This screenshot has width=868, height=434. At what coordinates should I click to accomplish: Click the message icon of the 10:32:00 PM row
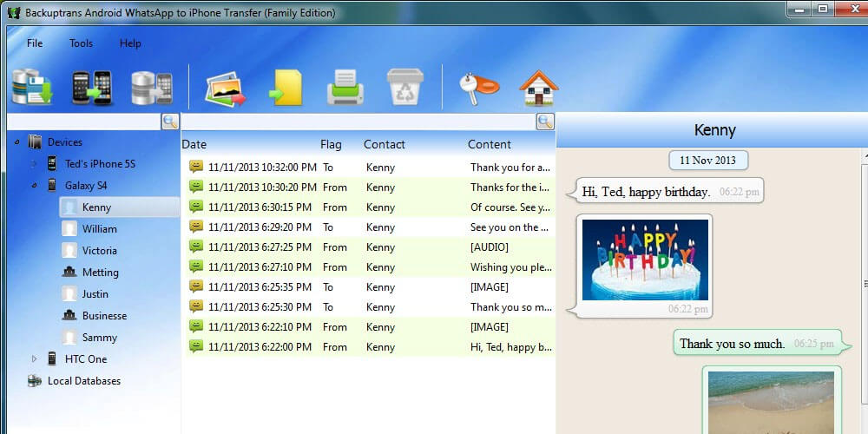click(196, 167)
